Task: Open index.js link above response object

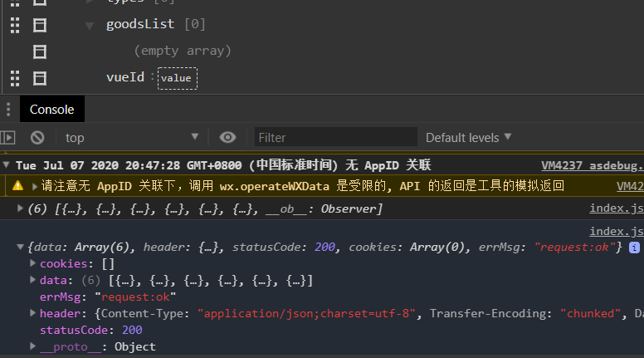Action: pos(617,232)
